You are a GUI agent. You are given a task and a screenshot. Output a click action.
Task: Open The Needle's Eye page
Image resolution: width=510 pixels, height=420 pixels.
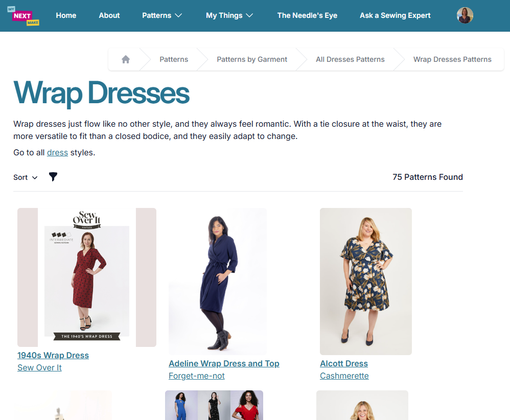coord(307,15)
